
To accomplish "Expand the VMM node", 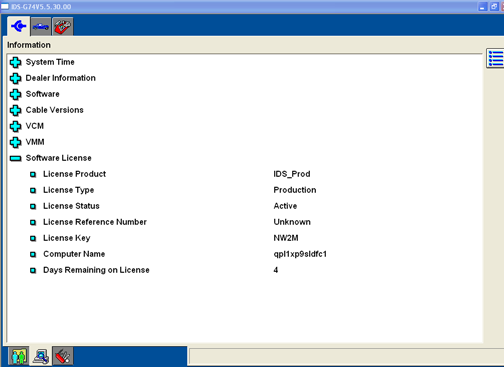I will 15,142.
